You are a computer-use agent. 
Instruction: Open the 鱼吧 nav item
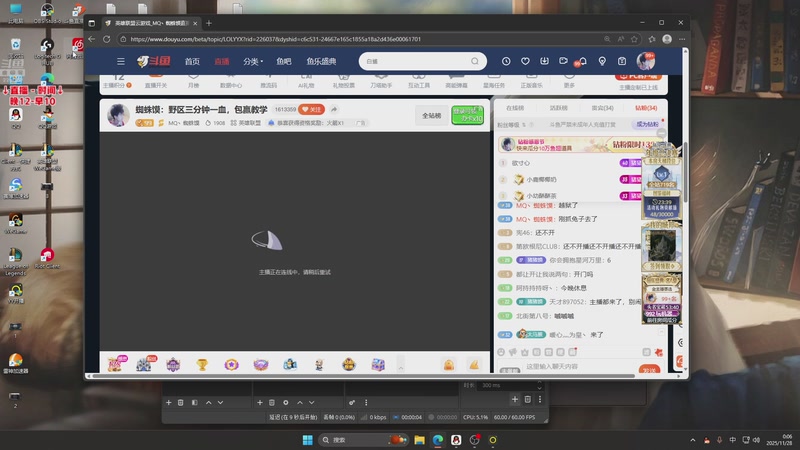pos(284,61)
